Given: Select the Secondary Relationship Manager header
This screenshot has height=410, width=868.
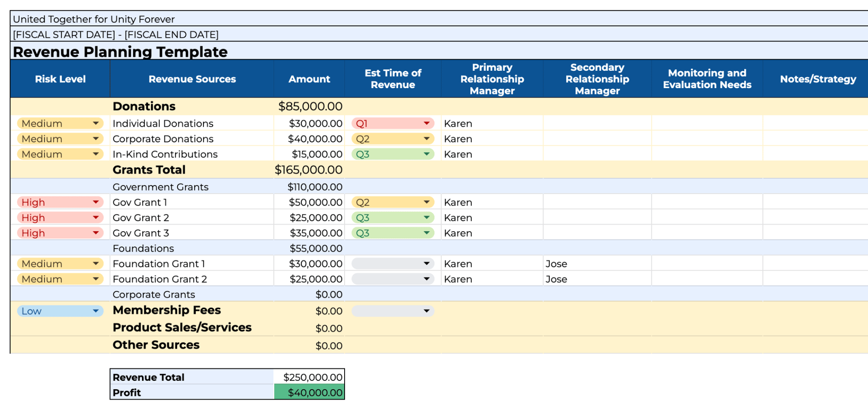Looking at the screenshot, I should point(597,79).
